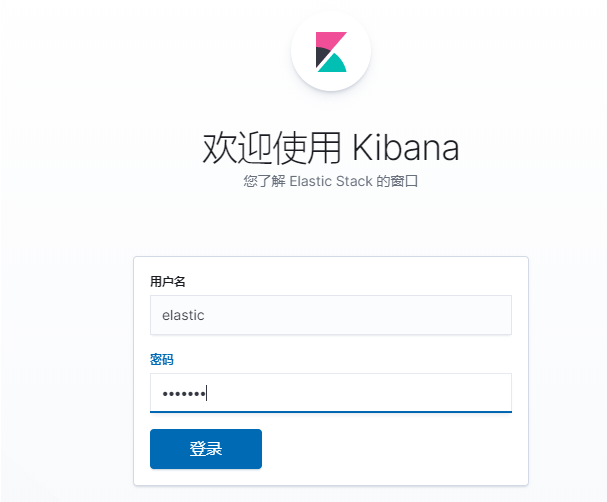Image resolution: width=607 pixels, height=502 pixels.
Task: Click the dark navy triangle in the logo
Action: 321,56
